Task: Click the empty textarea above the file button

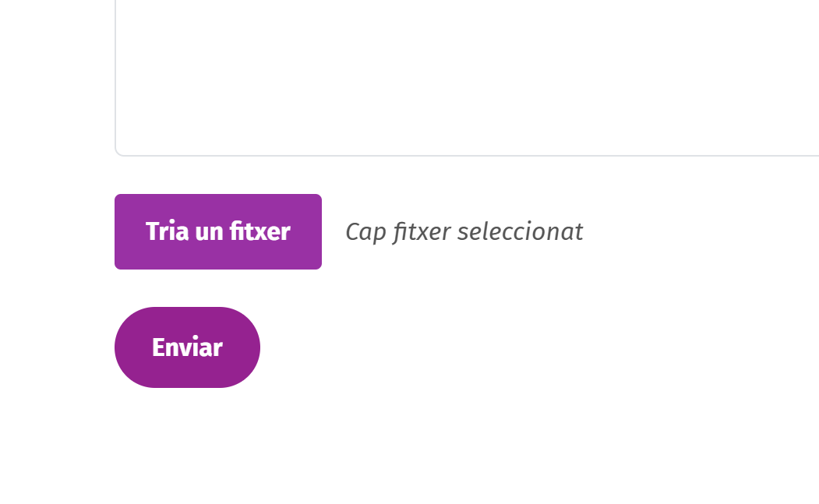Action: click(468, 78)
